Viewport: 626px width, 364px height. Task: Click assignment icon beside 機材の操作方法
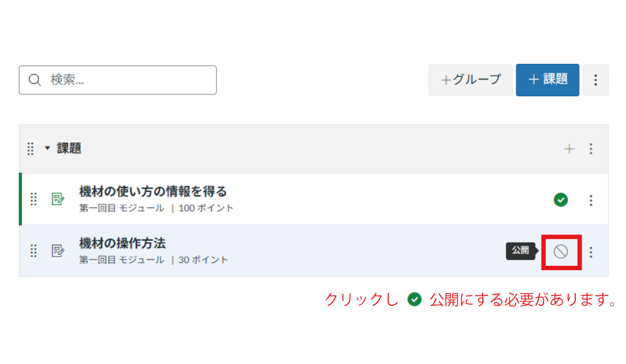tap(58, 251)
